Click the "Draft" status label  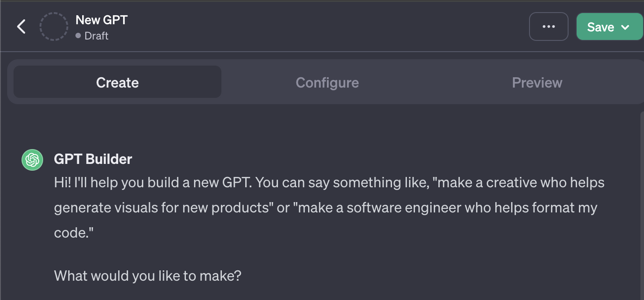click(x=96, y=36)
